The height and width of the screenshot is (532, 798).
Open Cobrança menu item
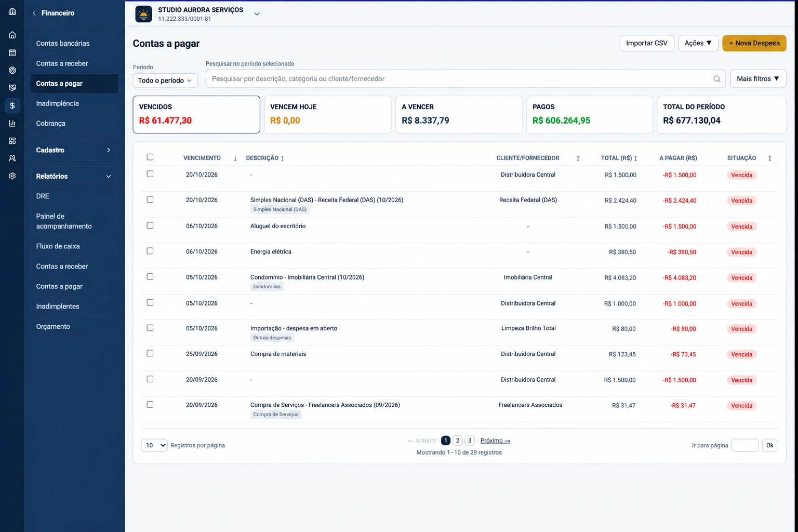point(74,123)
